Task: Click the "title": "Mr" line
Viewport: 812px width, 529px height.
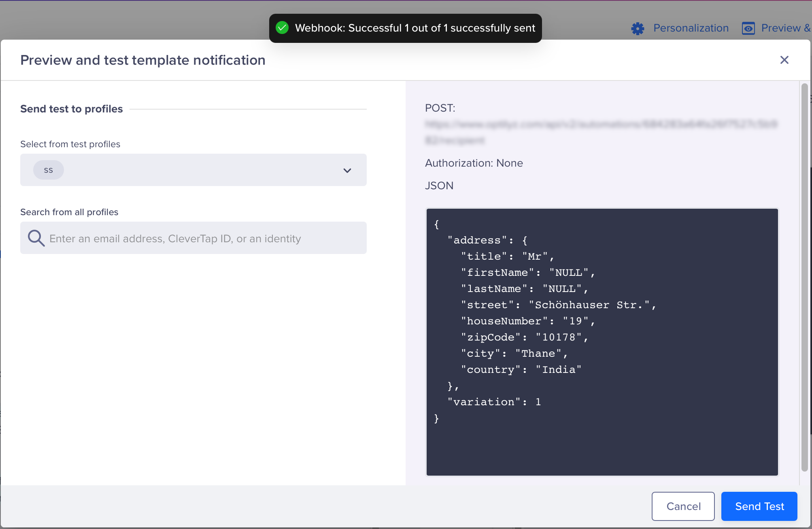Action: 507,256
